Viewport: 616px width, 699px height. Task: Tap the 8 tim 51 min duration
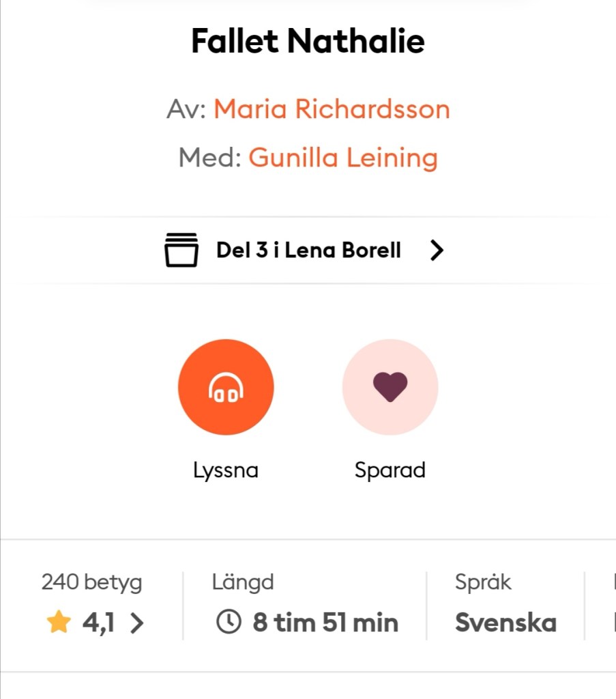click(x=325, y=623)
